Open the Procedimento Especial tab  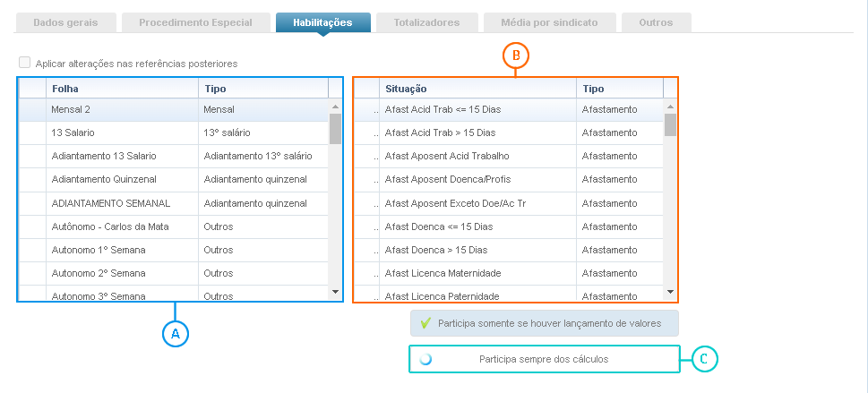coord(194,22)
